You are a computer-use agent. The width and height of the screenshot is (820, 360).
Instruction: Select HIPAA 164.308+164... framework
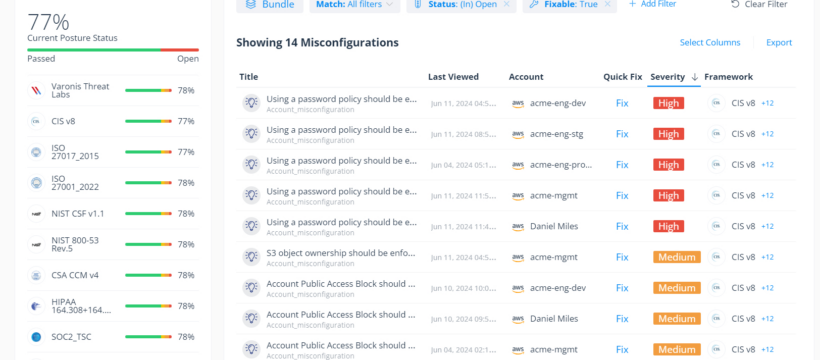click(113, 306)
